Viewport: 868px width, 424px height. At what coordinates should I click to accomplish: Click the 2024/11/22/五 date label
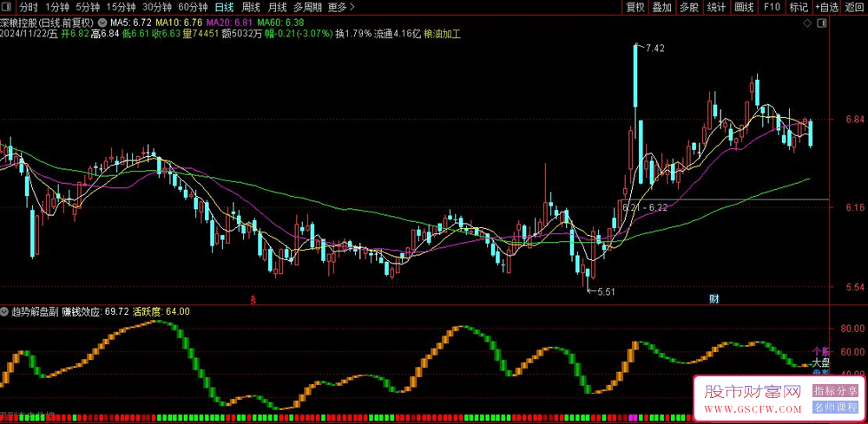click(29, 34)
